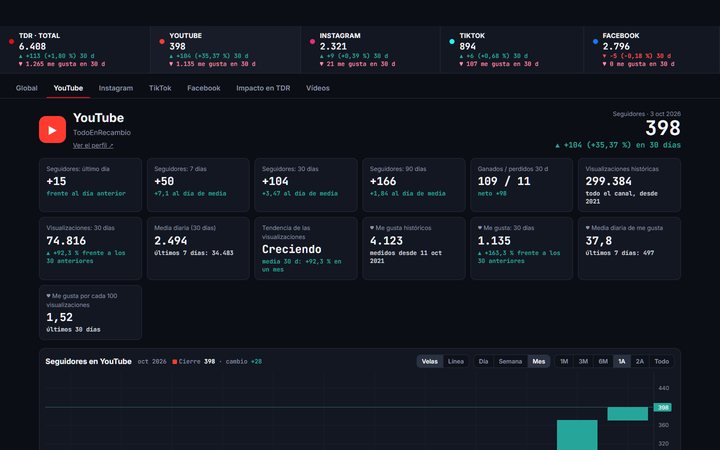Click the TodoEnRecambio channel name
The image size is (720, 450).
101,133
